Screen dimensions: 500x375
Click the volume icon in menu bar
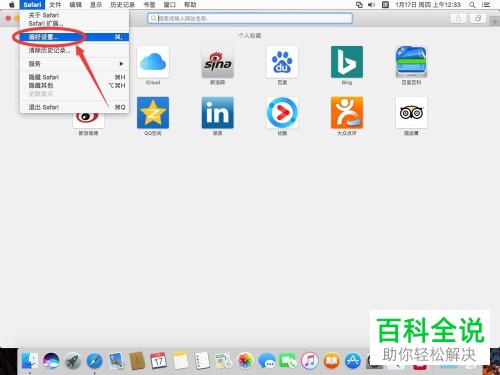[371, 5]
